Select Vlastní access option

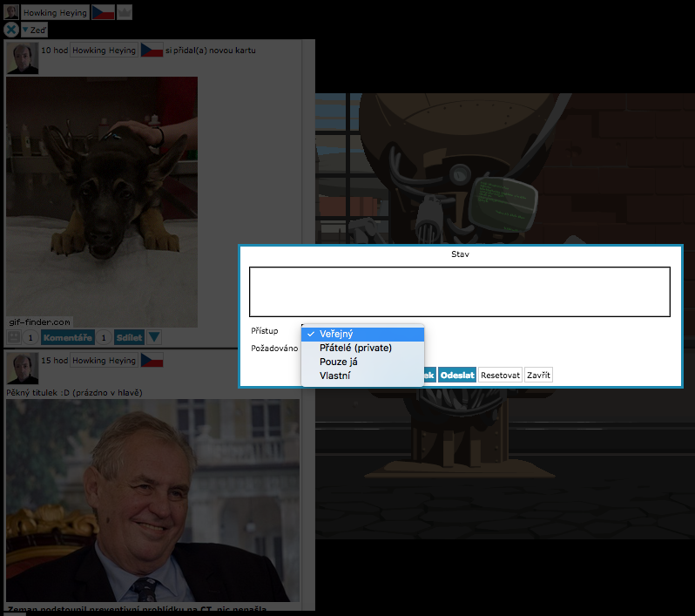point(362,376)
